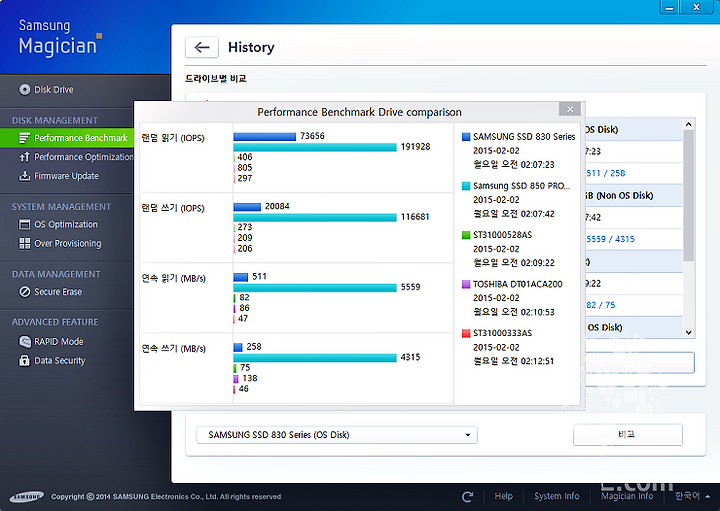This screenshot has width=720, height=511.
Task: Close the Performance Benchmark Drive comparison popup
Action: [570, 109]
